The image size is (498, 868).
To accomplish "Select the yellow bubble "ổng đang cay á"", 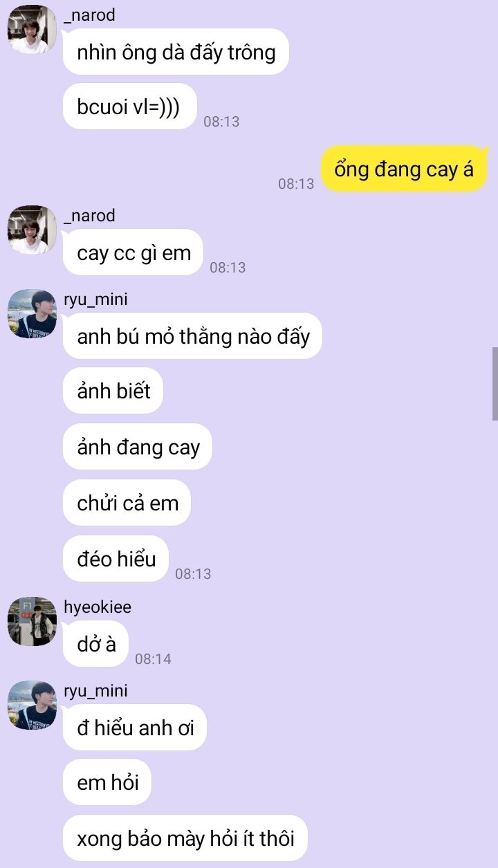I will click(405, 169).
